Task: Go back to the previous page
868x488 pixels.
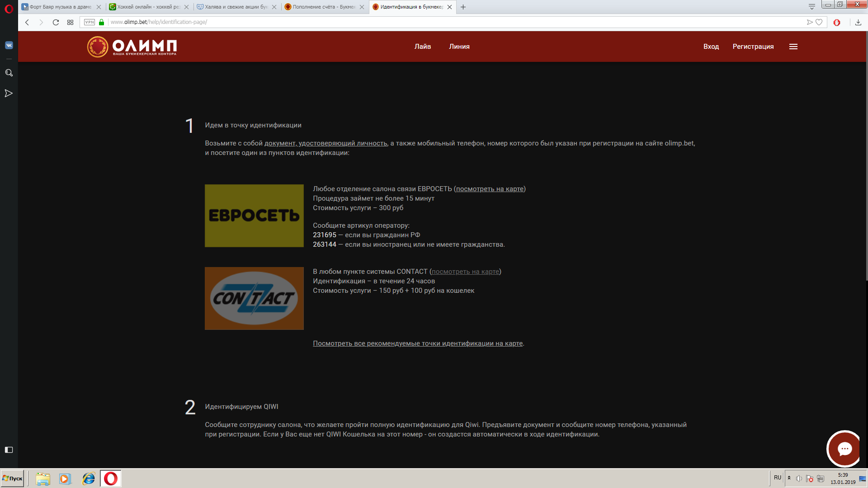Action: (x=27, y=22)
